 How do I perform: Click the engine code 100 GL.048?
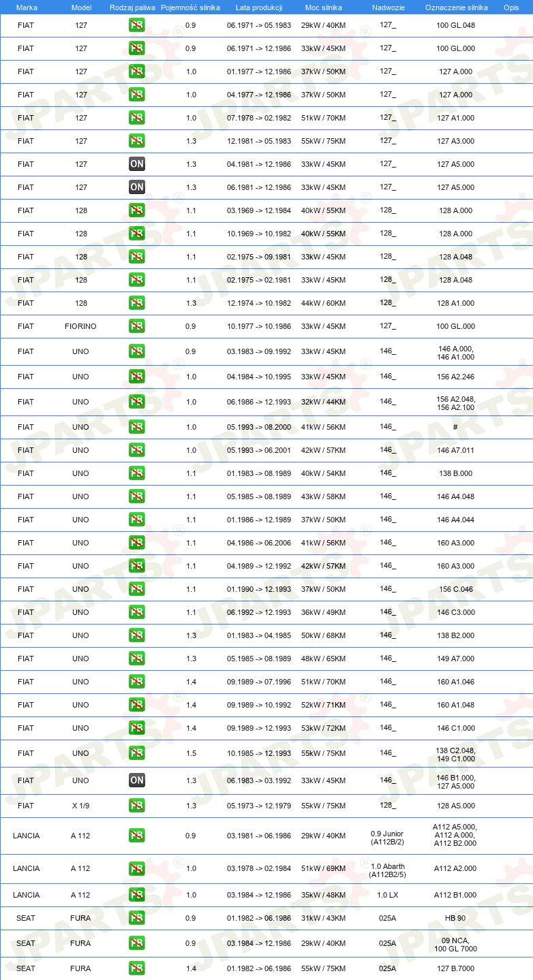[x=457, y=25]
